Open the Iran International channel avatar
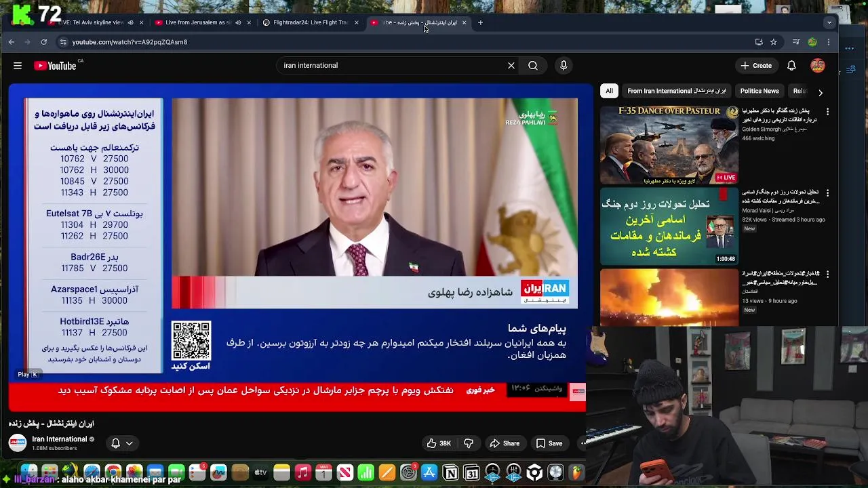 [18, 443]
